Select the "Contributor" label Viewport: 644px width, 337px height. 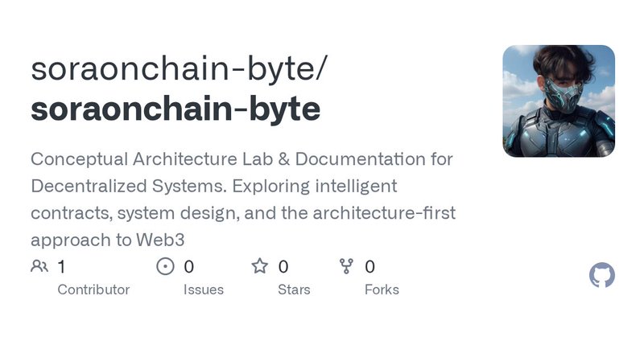point(93,290)
